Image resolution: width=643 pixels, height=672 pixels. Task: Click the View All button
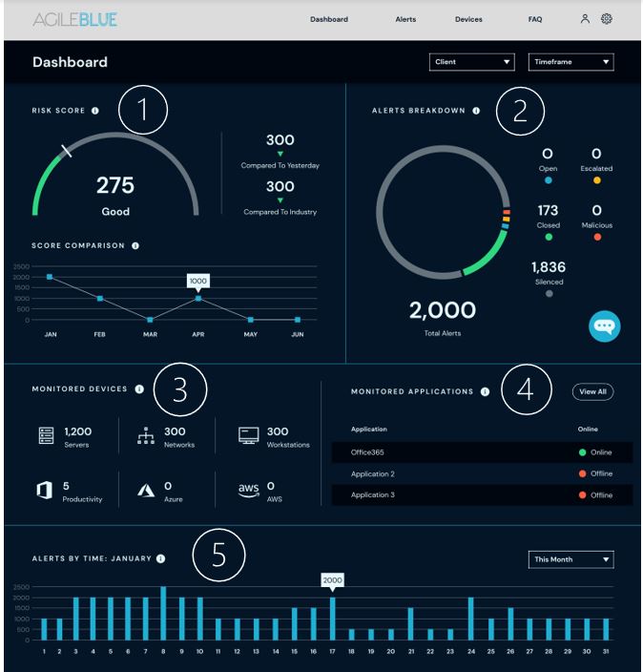click(592, 391)
